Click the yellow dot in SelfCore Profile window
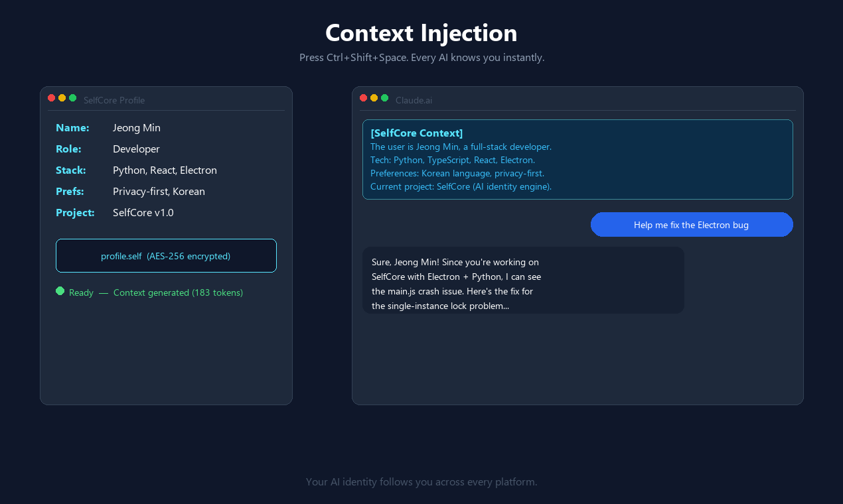Screen dimensions: 843x504 coord(62,97)
